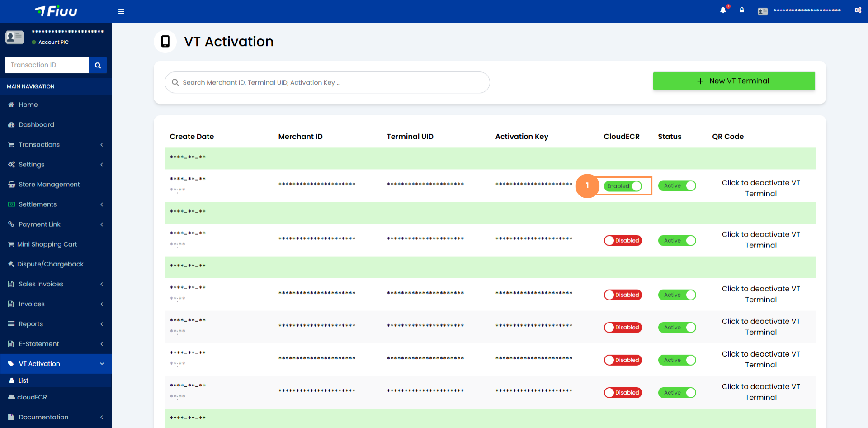Toggle the first Disabled CloudECR switch
Viewport: 868px width, 428px height.
pyautogui.click(x=623, y=240)
